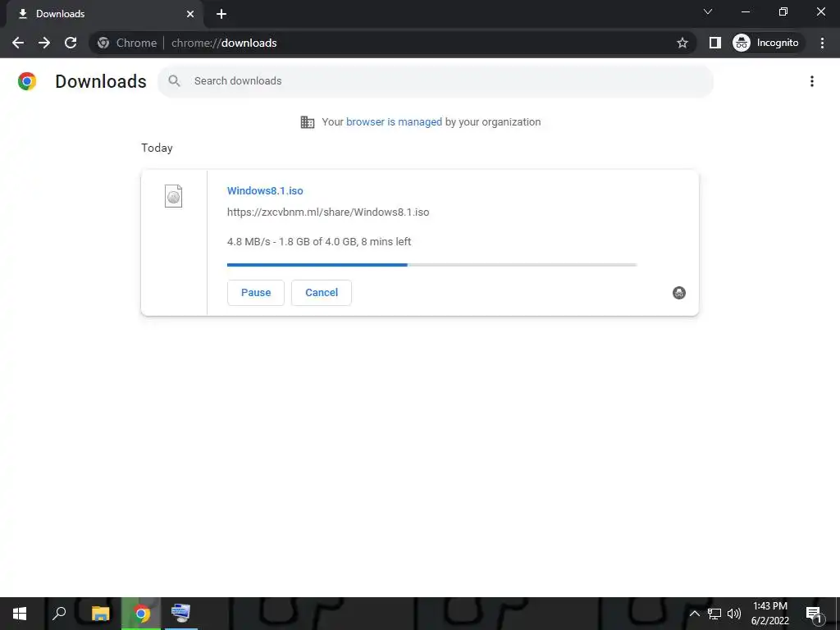
Task: Reload the downloads page
Action: tap(71, 43)
